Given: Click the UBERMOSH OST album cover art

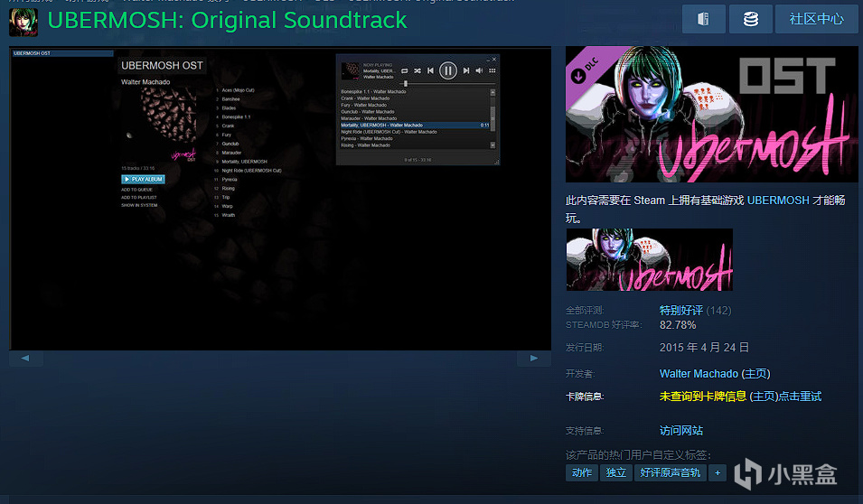Looking at the screenshot, I should 159,126.
